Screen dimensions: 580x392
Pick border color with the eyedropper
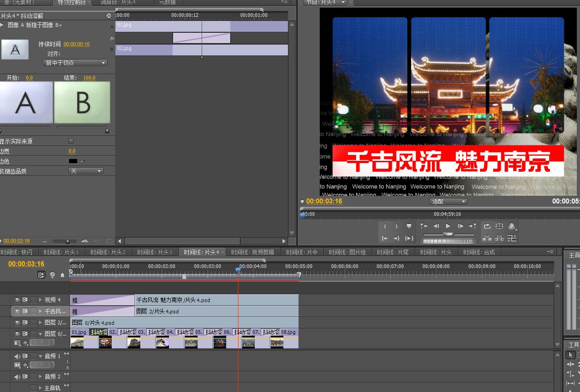pyautogui.click(x=83, y=161)
